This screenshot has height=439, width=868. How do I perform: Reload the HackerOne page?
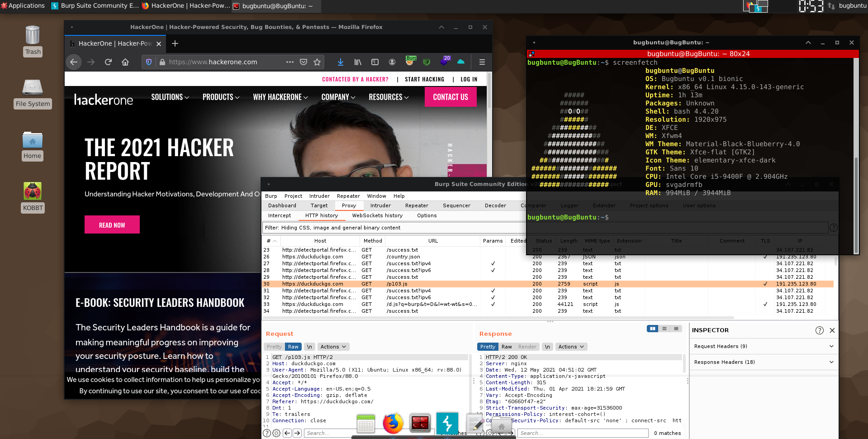pos(108,62)
